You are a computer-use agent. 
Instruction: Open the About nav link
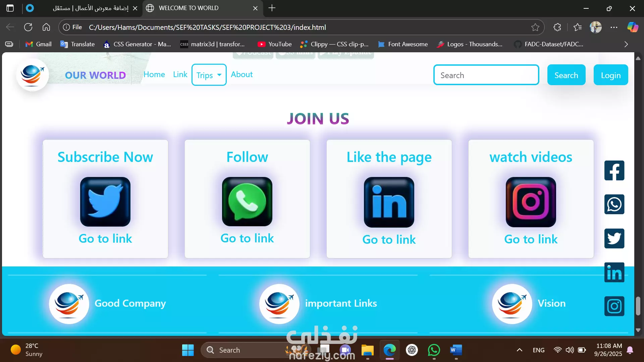241,74
